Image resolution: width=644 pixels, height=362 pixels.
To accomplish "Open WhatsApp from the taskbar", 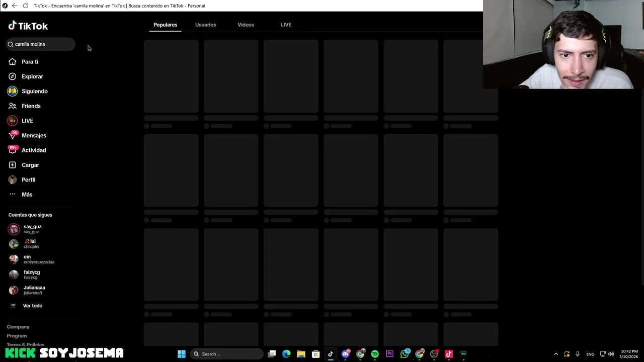I will tap(405, 354).
